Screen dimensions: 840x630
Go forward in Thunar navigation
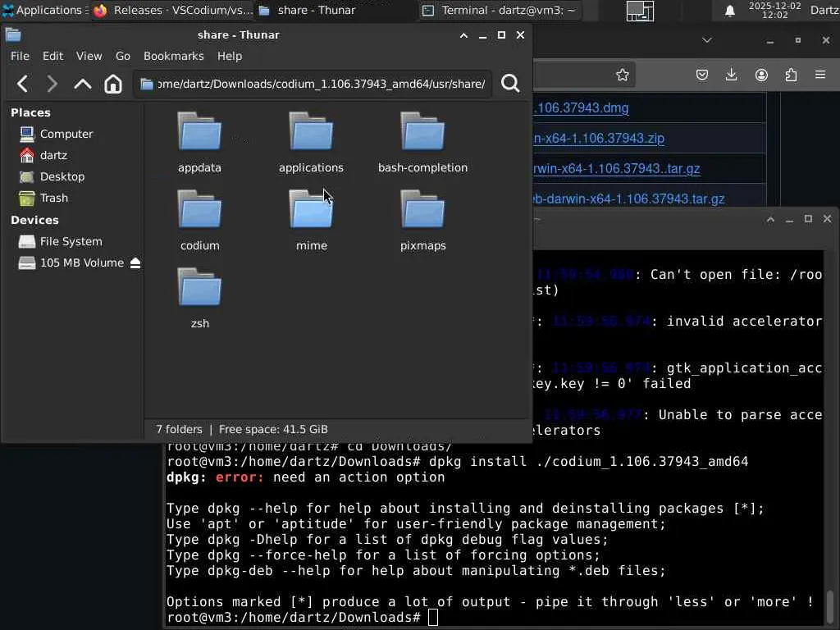click(52, 84)
